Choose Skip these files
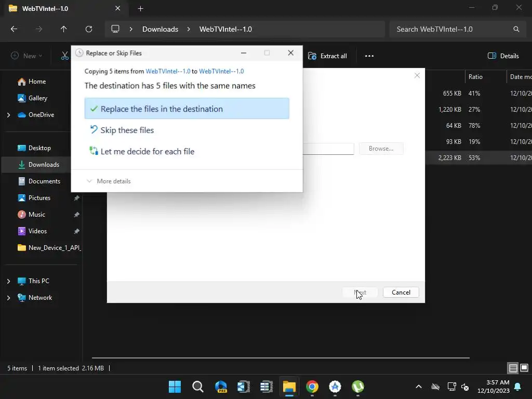Viewport: 532px width, 399px height. pyautogui.click(x=187, y=130)
